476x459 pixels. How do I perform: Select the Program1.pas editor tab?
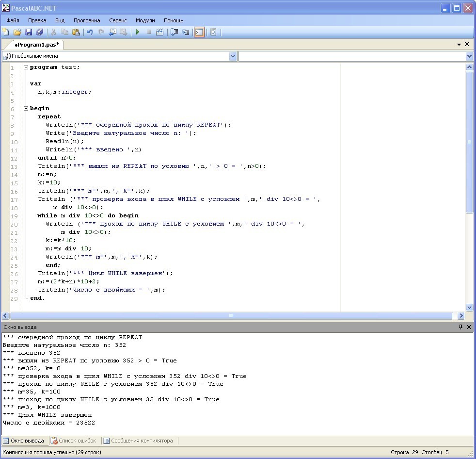(36, 45)
